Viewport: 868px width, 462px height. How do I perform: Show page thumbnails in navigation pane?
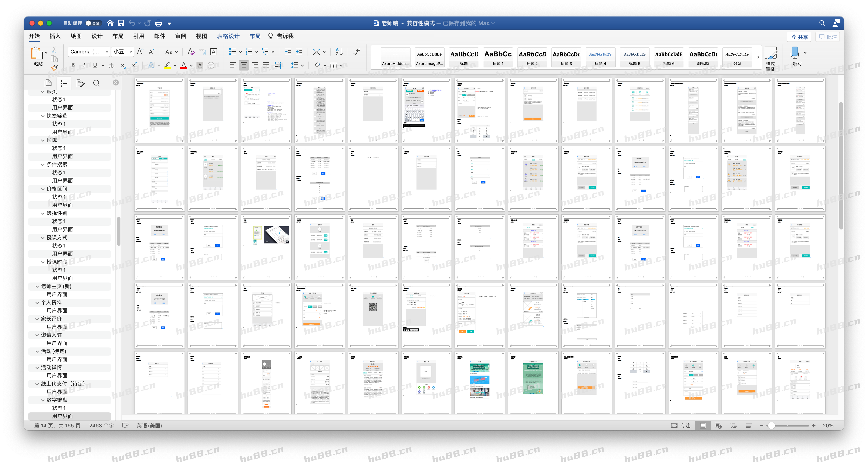tap(48, 83)
